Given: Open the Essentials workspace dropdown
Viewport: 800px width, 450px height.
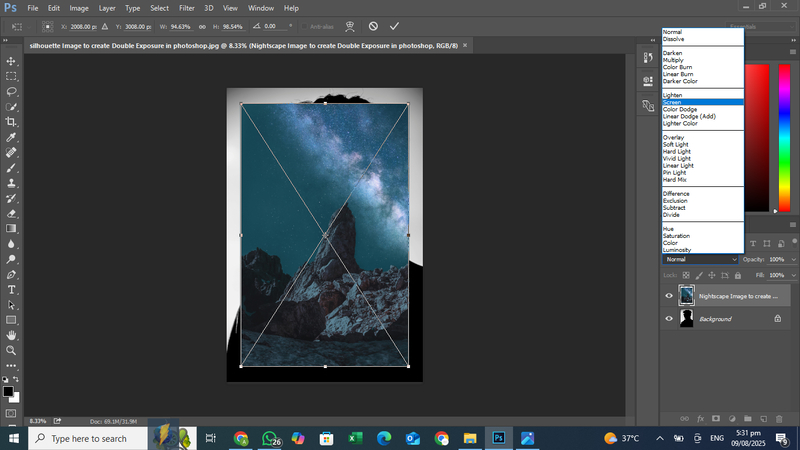Looking at the screenshot, I should [x=761, y=27].
